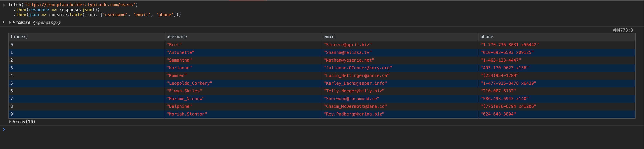The width and height of the screenshot is (644, 149).
Task: Click the email Nathan@yesenia.net
Action: tap(349, 60)
